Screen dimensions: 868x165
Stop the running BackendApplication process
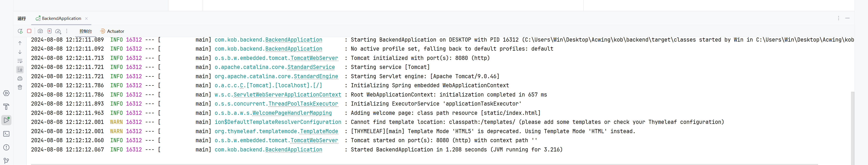tap(29, 31)
